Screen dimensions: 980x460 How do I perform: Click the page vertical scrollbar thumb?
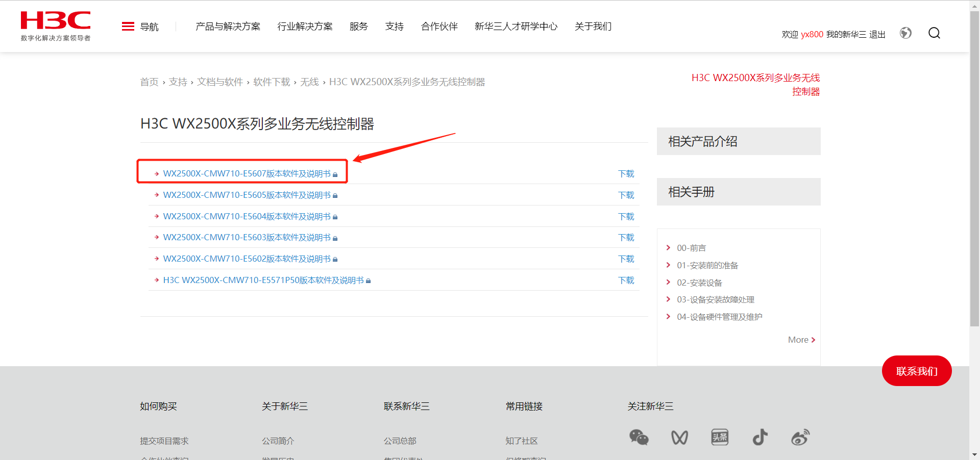coord(974,168)
